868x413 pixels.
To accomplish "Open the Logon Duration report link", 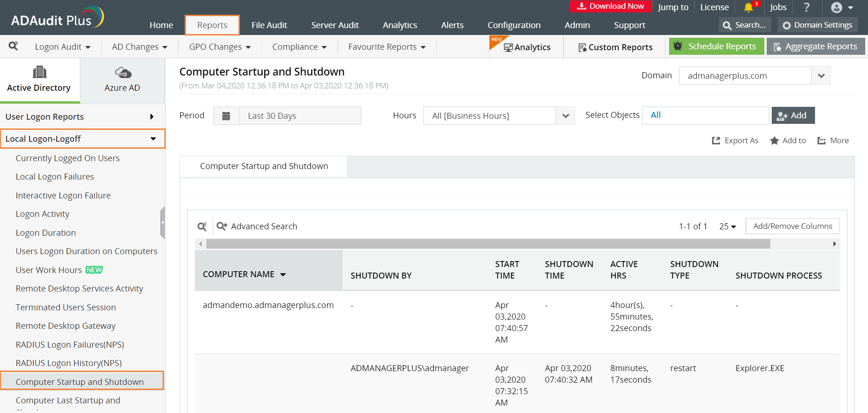I will (x=46, y=233).
